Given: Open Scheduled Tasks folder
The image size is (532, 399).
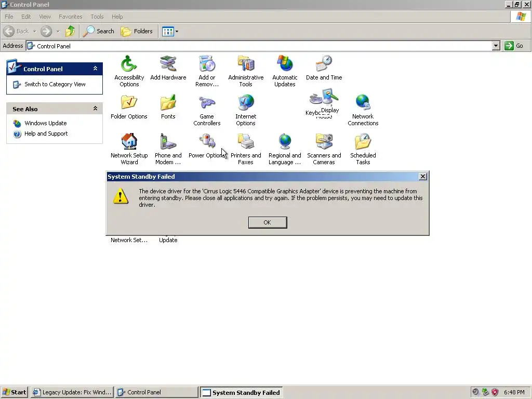Looking at the screenshot, I should click(363, 149).
